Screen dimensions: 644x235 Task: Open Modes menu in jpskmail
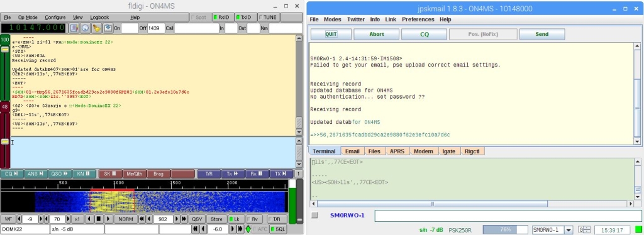click(332, 19)
